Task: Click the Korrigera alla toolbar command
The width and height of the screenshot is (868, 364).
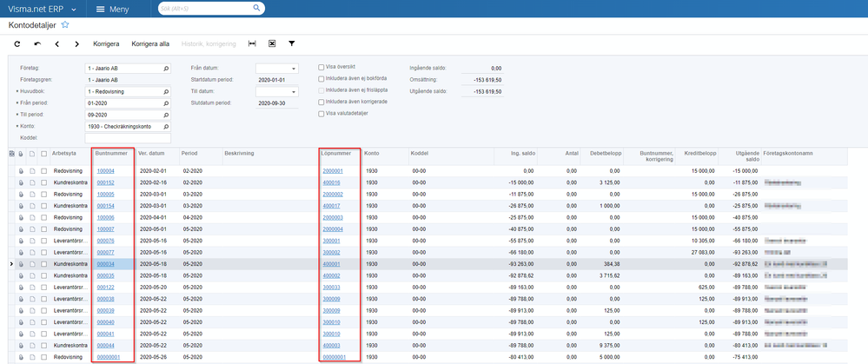Action: tap(150, 43)
